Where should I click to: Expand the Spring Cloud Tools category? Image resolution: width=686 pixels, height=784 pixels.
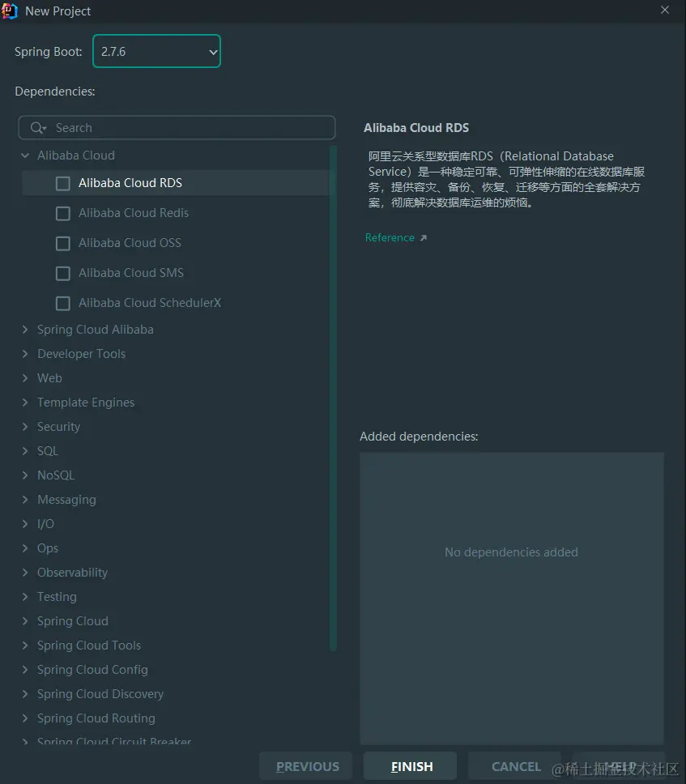pos(25,645)
